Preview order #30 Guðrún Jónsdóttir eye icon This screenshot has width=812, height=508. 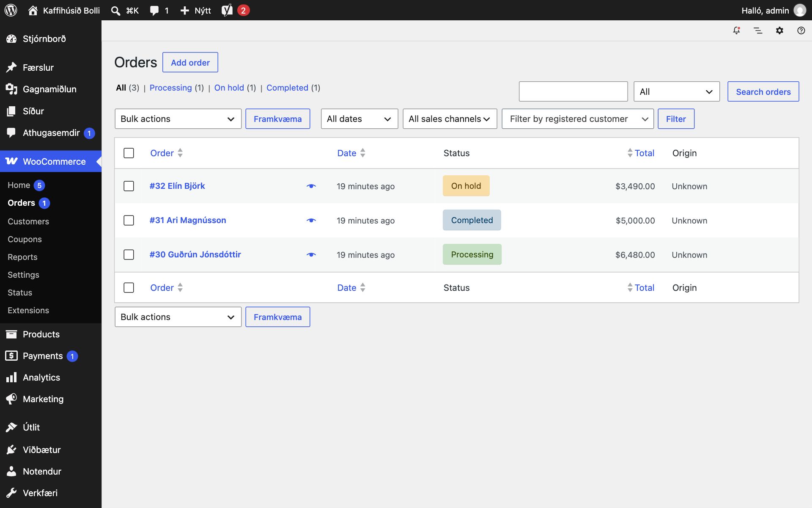pos(311,254)
